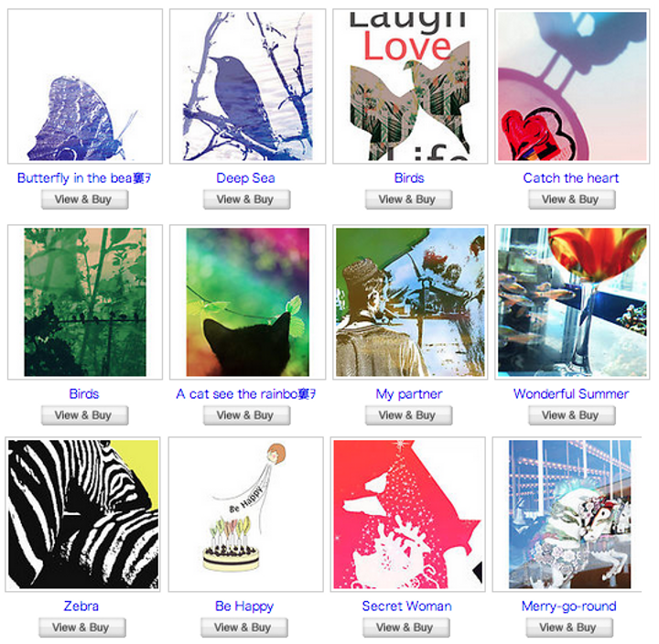Click View & Buy under Be Happy

[x=244, y=628]
